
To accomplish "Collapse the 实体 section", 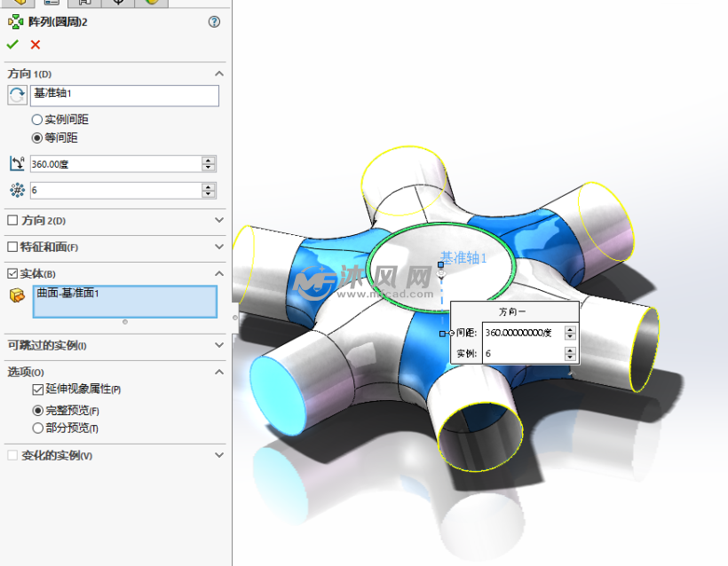I will (219, 274).
